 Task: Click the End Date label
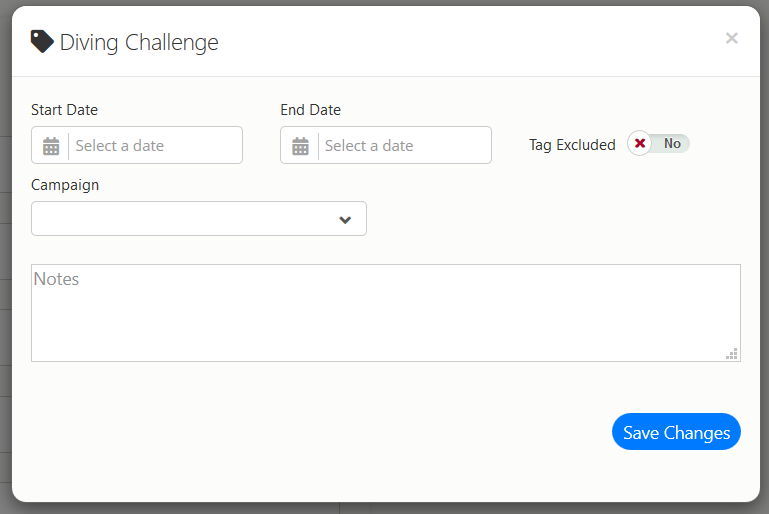coord(310,110)
